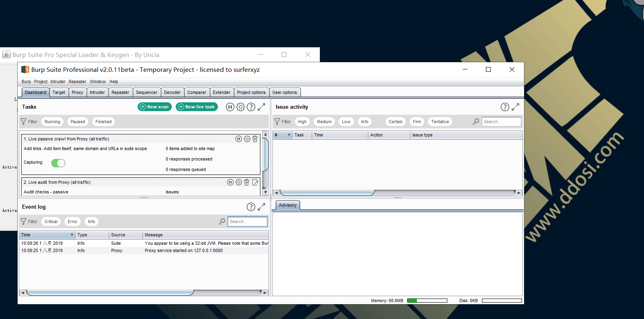Screen dimensions: 644x319
Task: Open settings for Live passive crawl task
Action: [x=247, y=139]
